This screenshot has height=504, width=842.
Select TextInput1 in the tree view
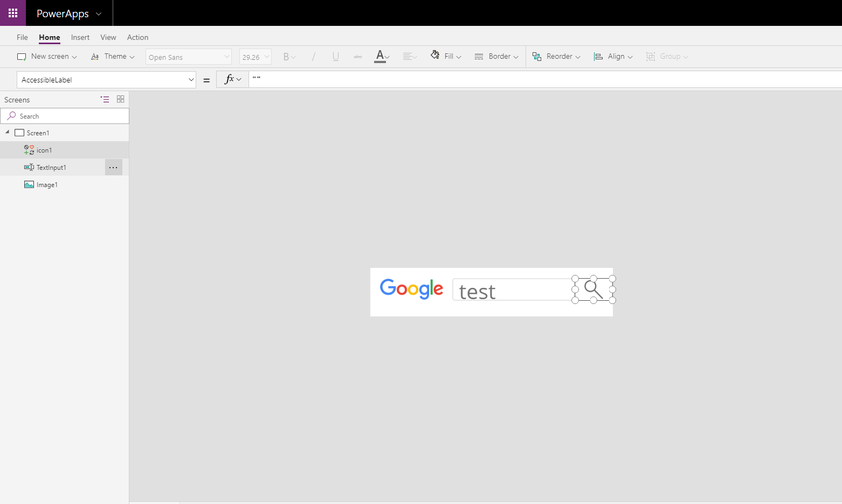point(52,167)
